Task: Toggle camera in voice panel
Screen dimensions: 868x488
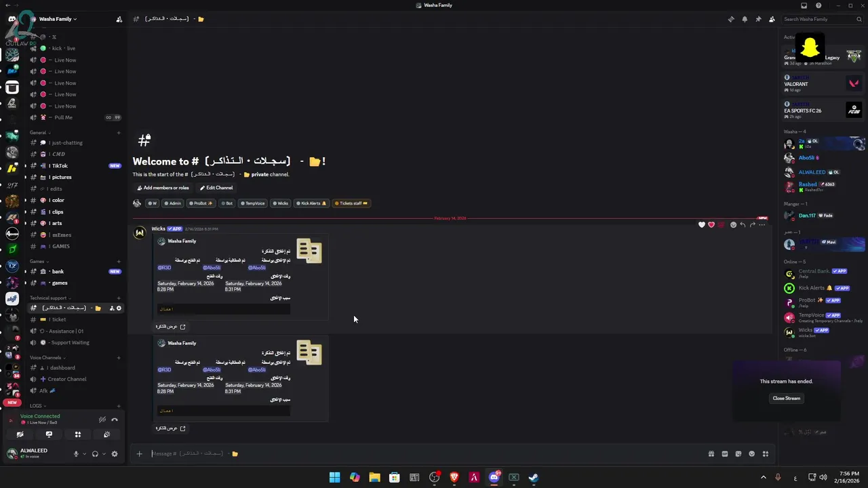Action: pyautogui.click(x=20, y=434)
